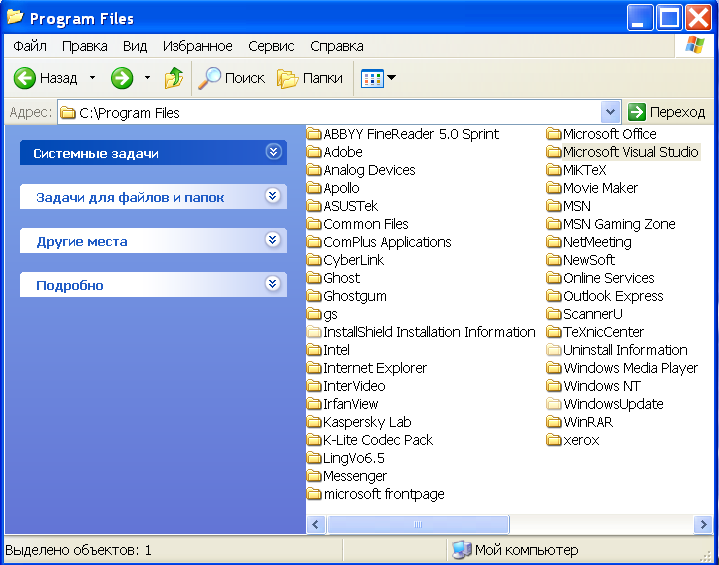Click the Common Files folder icon

pos(314,224)
